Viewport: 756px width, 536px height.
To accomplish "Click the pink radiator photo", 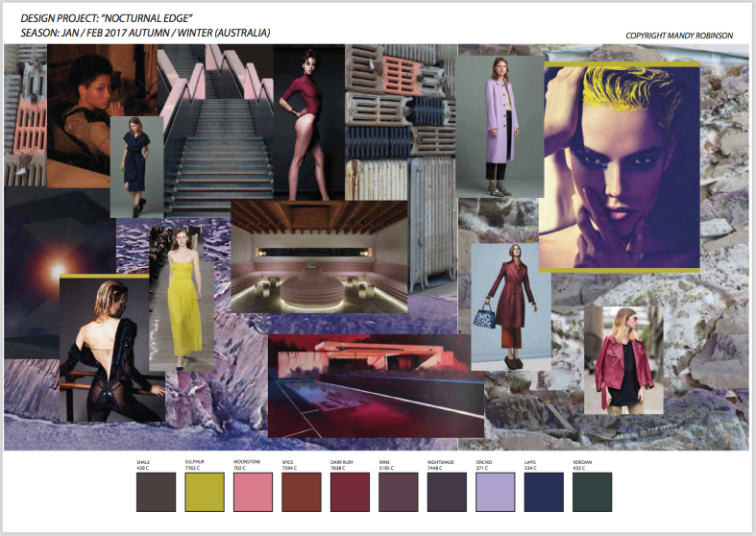I will point(26,115).
